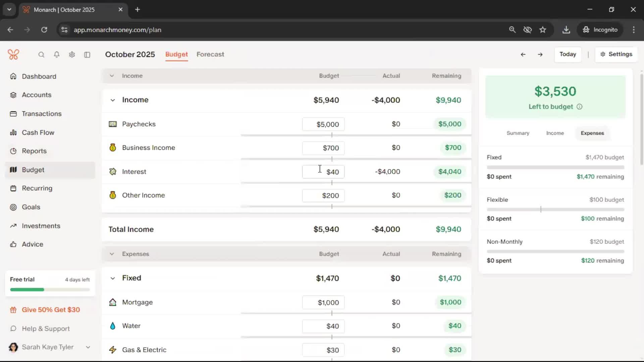Click the Flexible budget progress slider
The height and width of the screenshot is (362, 644).
(555, 209)
